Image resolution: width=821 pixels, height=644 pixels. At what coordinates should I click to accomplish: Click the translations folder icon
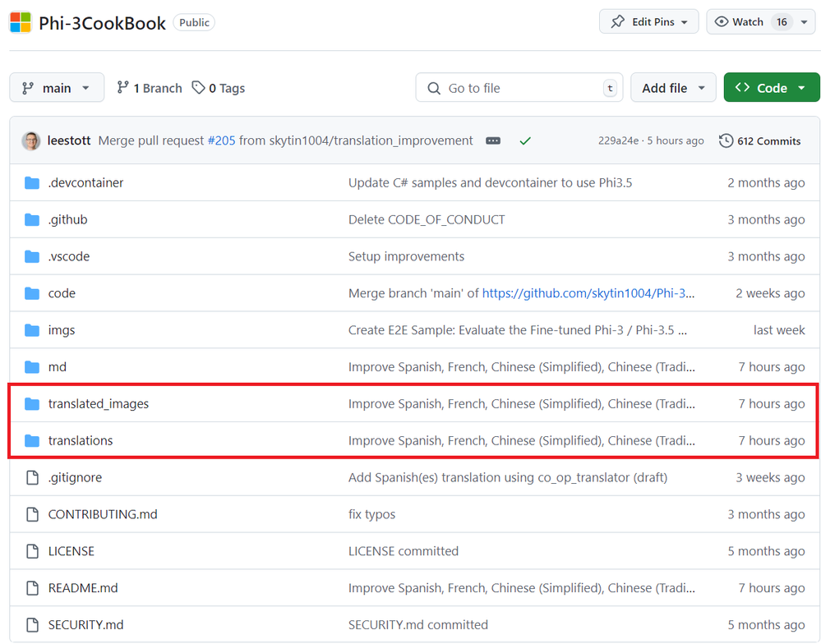[x=32, y=440]
